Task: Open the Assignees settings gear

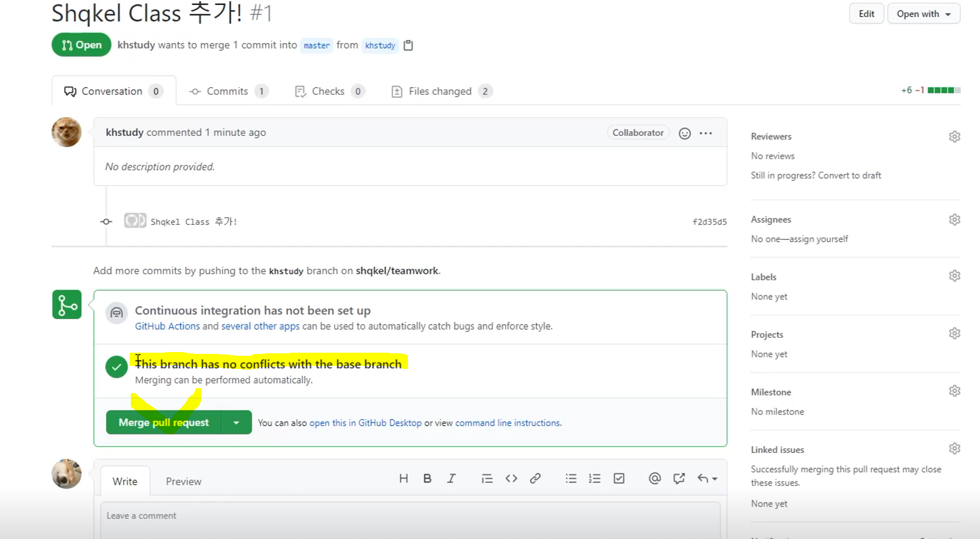Action: click(954, 219)
